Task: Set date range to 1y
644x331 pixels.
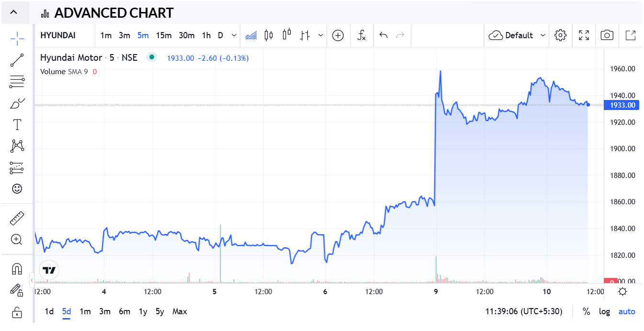Action: (x=143, y=312)
